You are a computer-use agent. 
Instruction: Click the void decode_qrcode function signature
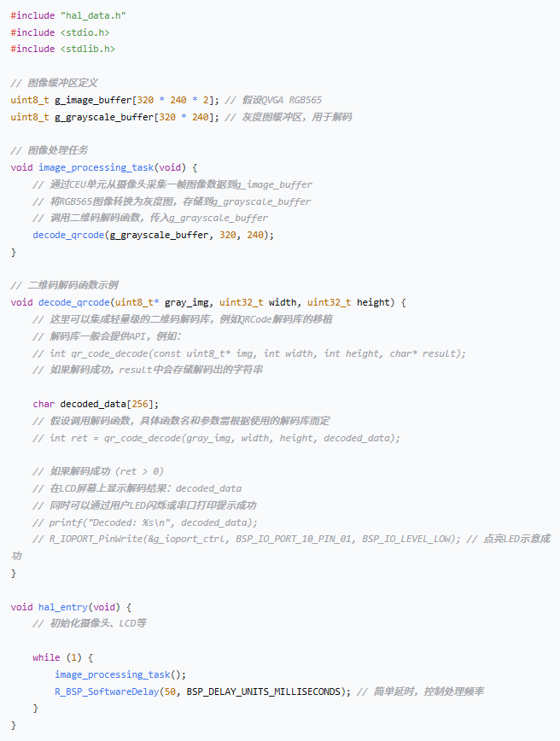click(x=208, y=302)
